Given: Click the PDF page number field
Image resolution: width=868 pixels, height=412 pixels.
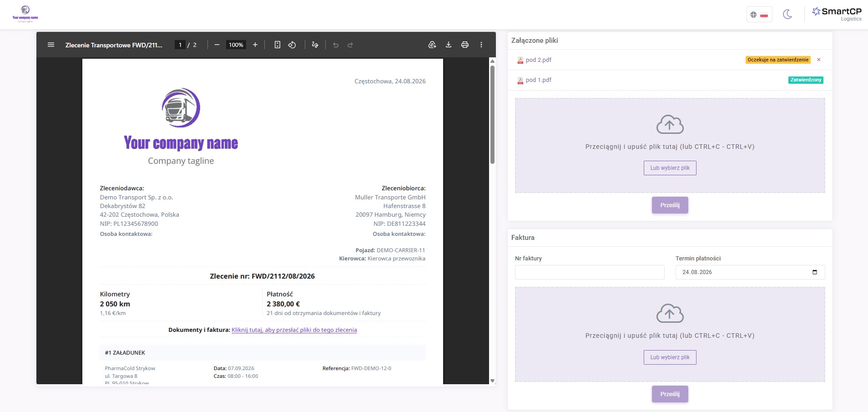Looking at the screenshot, I should pyautogui.click(x=180, y=45).
